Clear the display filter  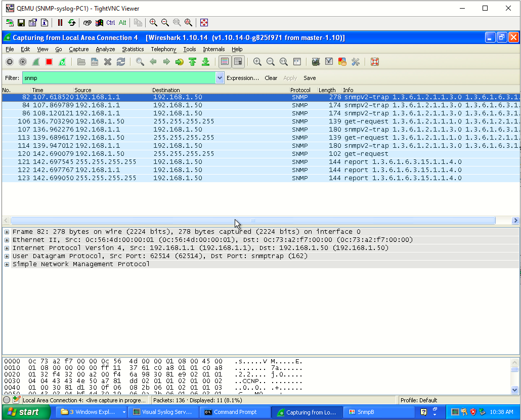pos(271,78)
